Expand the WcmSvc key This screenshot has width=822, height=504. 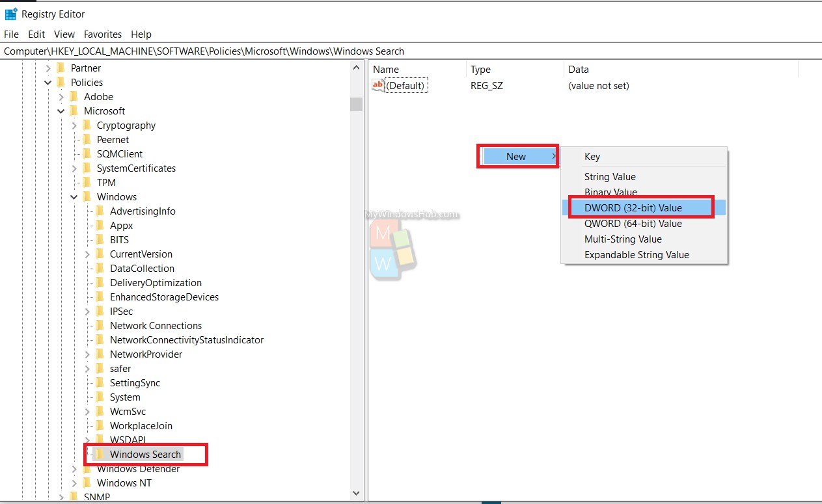click(x=87, y=411)
